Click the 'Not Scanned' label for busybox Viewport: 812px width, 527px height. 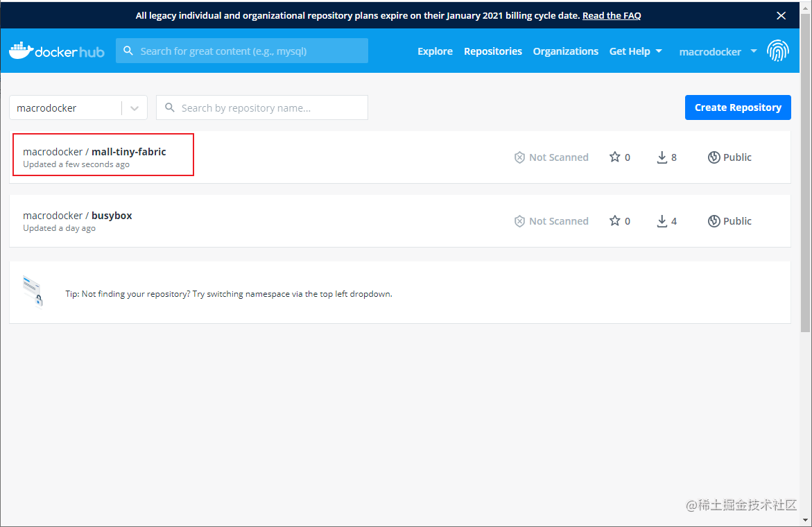(559, 221)
